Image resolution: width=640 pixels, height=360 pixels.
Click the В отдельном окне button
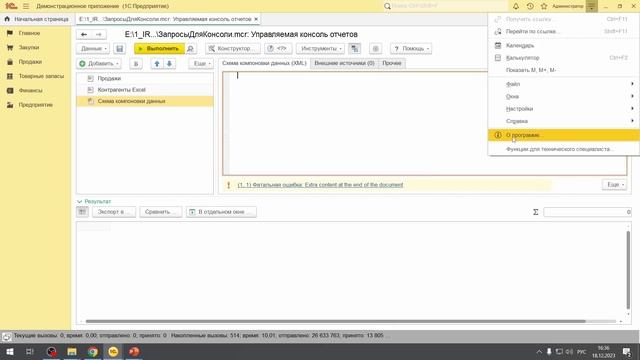coord(221,212)
